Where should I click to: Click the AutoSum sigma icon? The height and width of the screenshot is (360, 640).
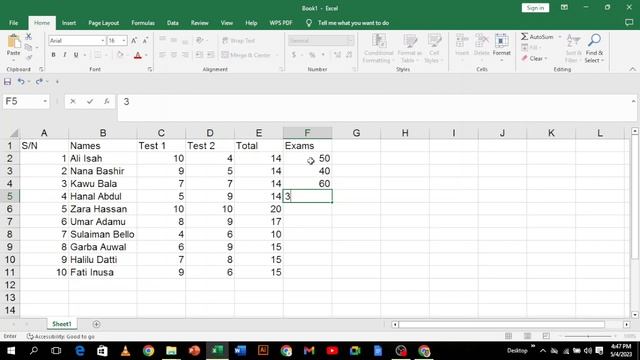coord(524,37)
